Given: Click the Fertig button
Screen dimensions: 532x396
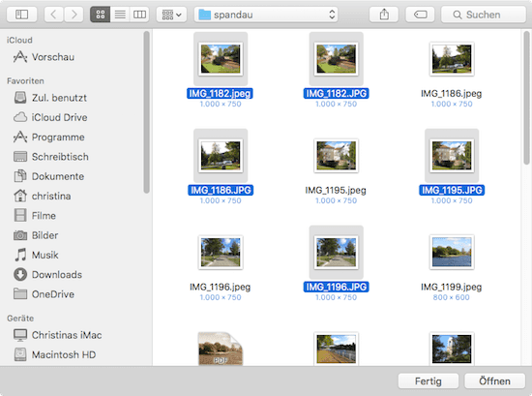Looking at the screenshot, I should coord(429,381).
